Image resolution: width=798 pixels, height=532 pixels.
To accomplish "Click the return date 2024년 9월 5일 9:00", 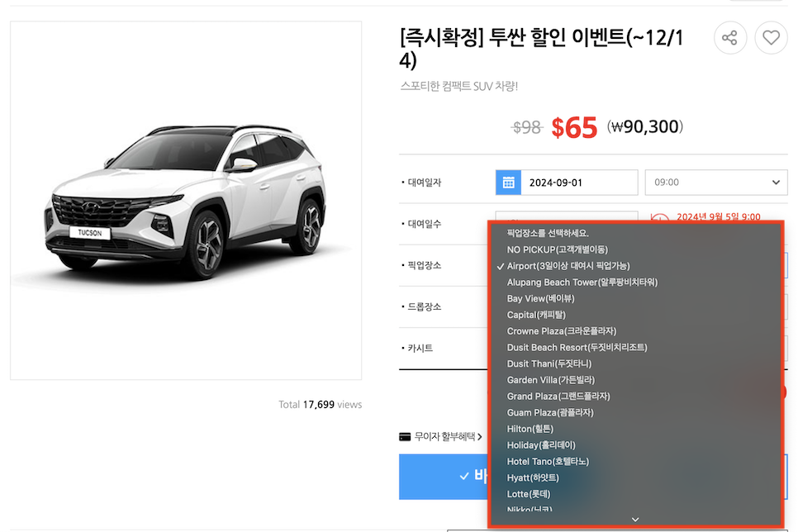I will (x=718, y=217).
